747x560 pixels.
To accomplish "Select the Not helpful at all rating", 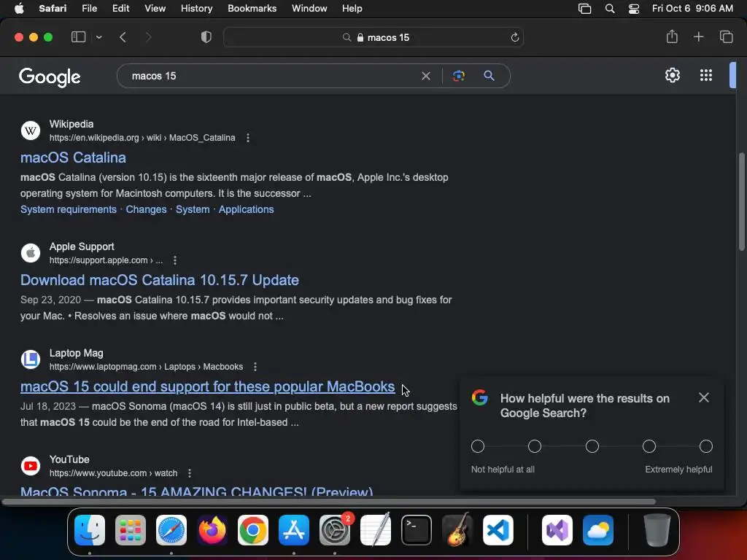I will coord(477,446).
